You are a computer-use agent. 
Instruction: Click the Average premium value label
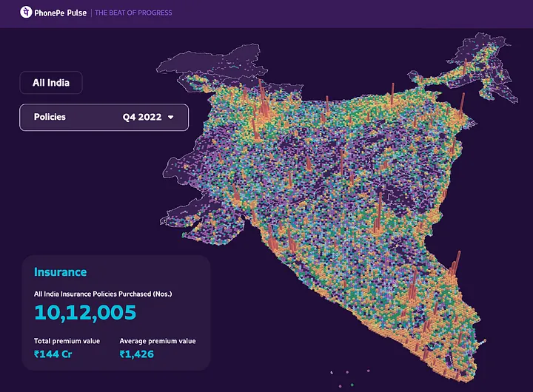point(158,341)
